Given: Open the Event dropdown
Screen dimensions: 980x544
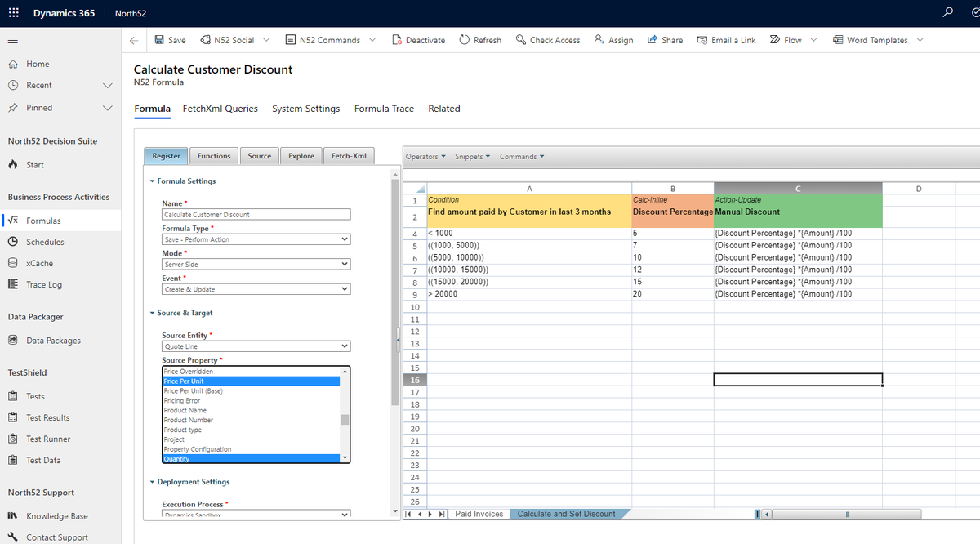Looking at the screenshot, I should pyautogui.click(x=256, y=289).
